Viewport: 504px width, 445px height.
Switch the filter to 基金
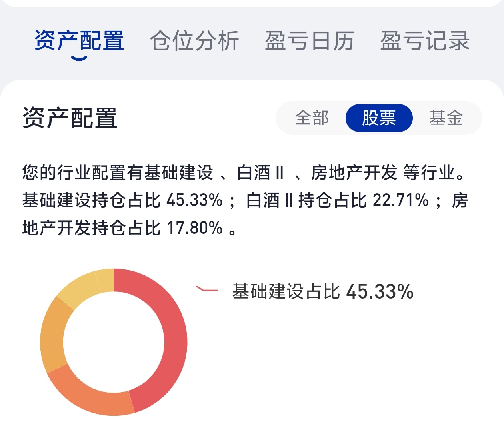pos(446,118)
